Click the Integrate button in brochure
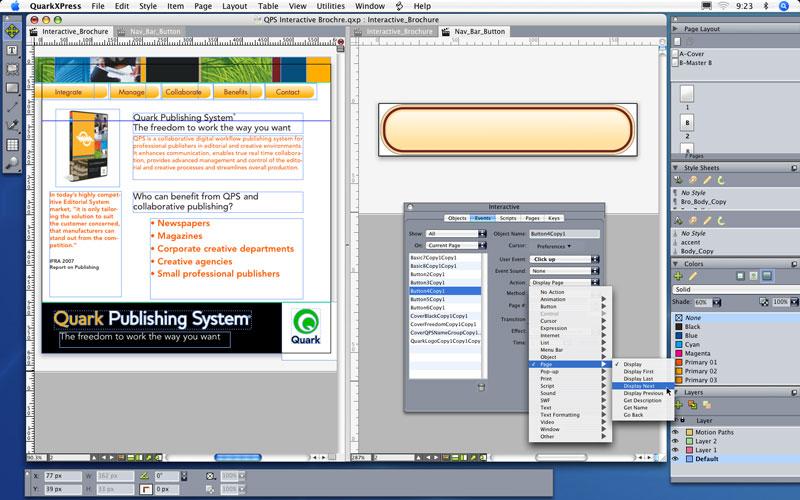Image resolution: width=800 pixels, height=500 pixels. pyautogui.click(x=70, y=92)
